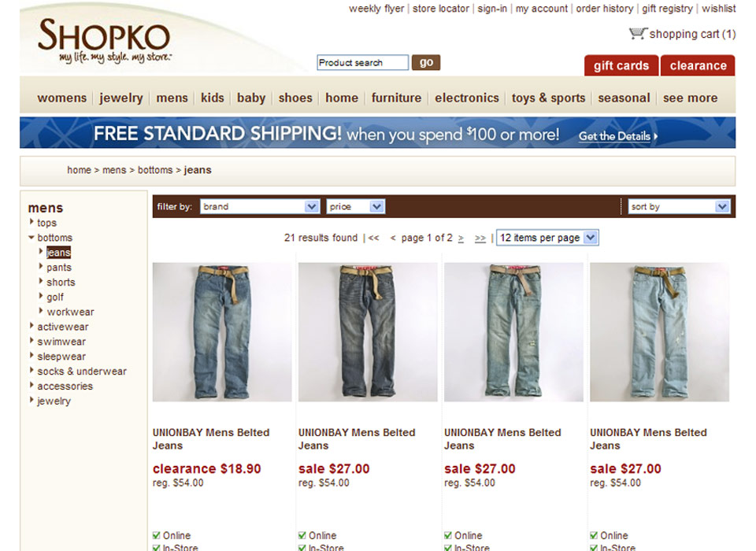
Task: Jump to last page double arrow
Action: (x=480, y=239)
